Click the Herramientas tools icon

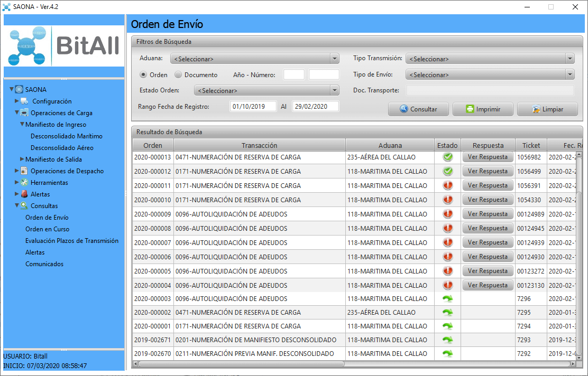click(x=24, y=183)
